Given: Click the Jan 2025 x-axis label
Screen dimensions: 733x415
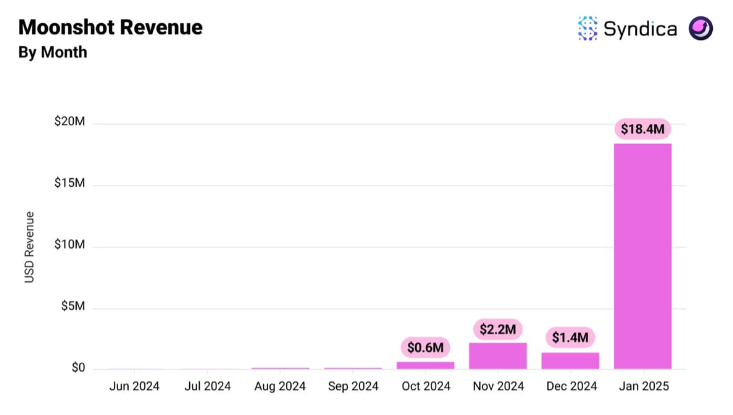Looking at the screenshot, I should click(642, 386).
